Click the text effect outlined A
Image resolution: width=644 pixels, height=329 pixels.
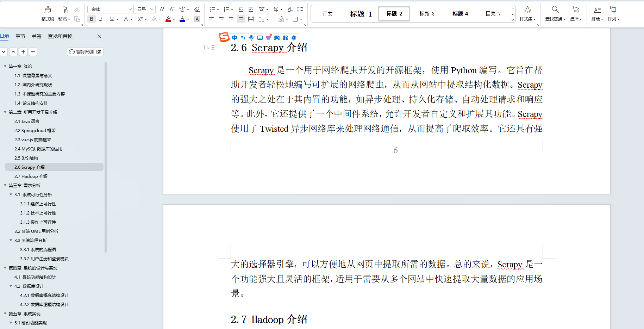154,19
